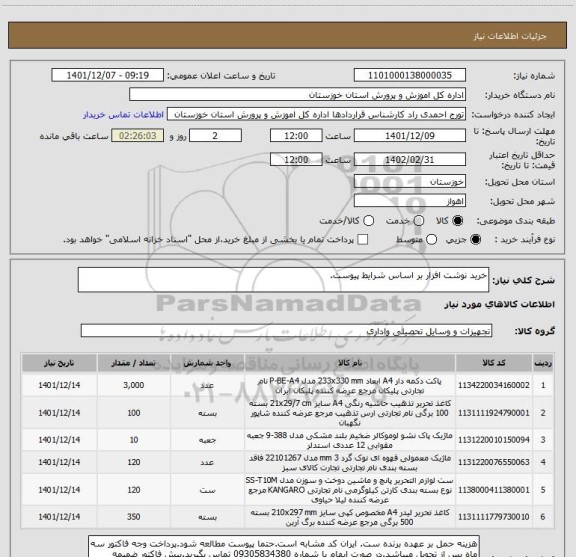Click the quantity cell 3,000
The width and height of the screenshot is (576, 557).
point(134,385)
